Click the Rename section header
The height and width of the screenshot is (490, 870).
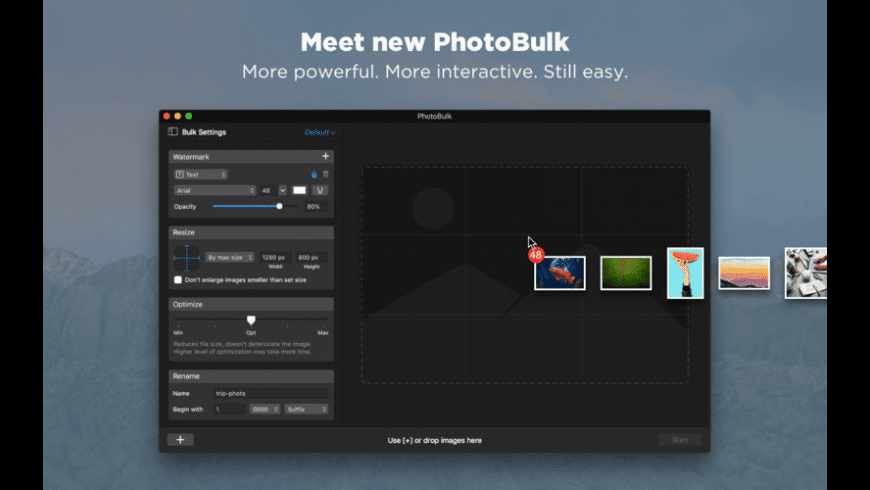[x=251, y=376]
